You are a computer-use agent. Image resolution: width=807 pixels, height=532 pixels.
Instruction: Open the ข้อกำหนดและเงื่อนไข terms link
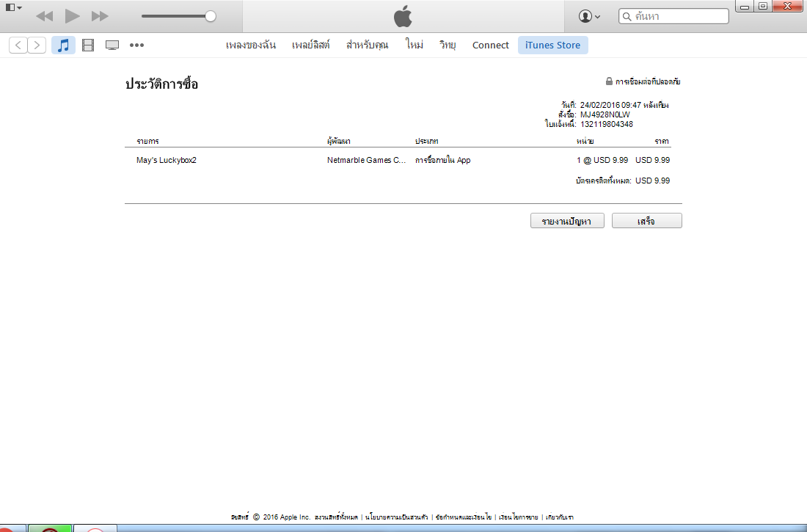(463, 517)
